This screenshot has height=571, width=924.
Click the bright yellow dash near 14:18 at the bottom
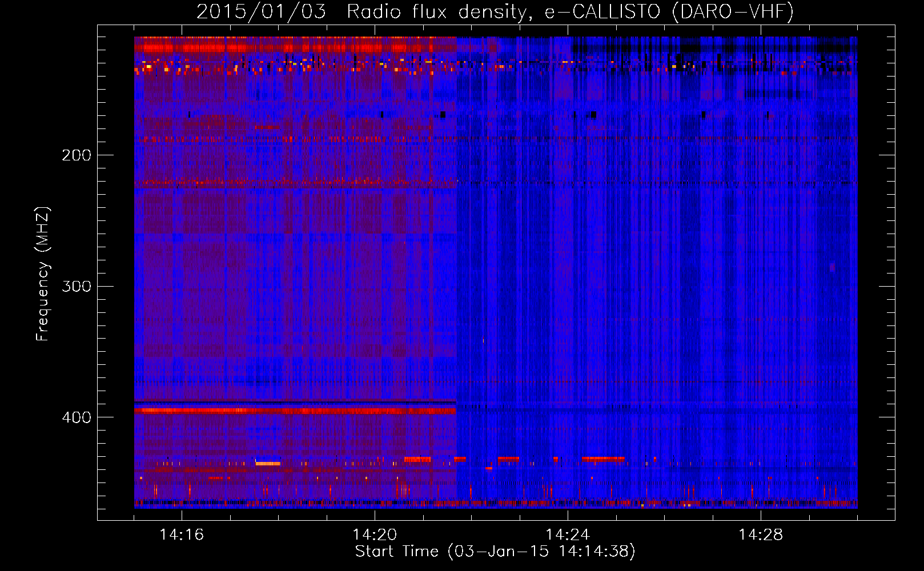[268, 464]
